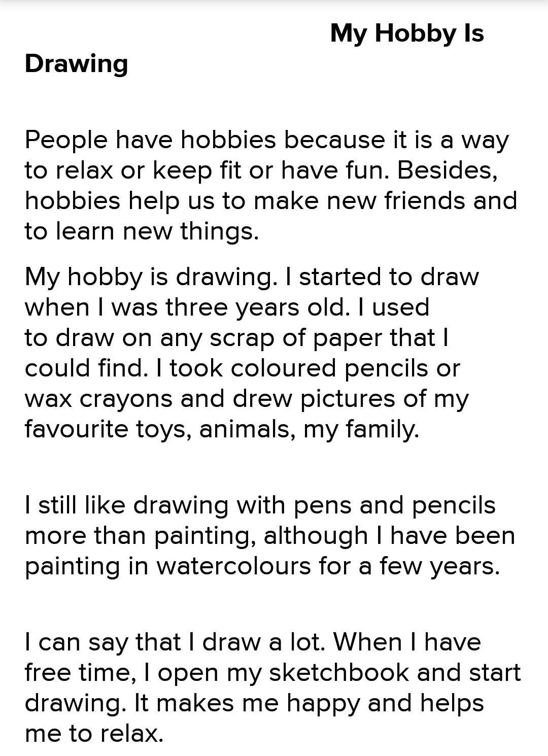Screen dimensions: 548x756
Task: Click the word "sketchbook"
Action: point(338,673)
